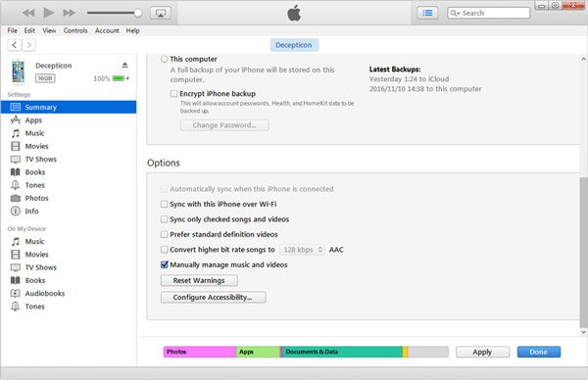Click the Decepticon device tab
Screen dimensions: 588x380
point(294,45)
